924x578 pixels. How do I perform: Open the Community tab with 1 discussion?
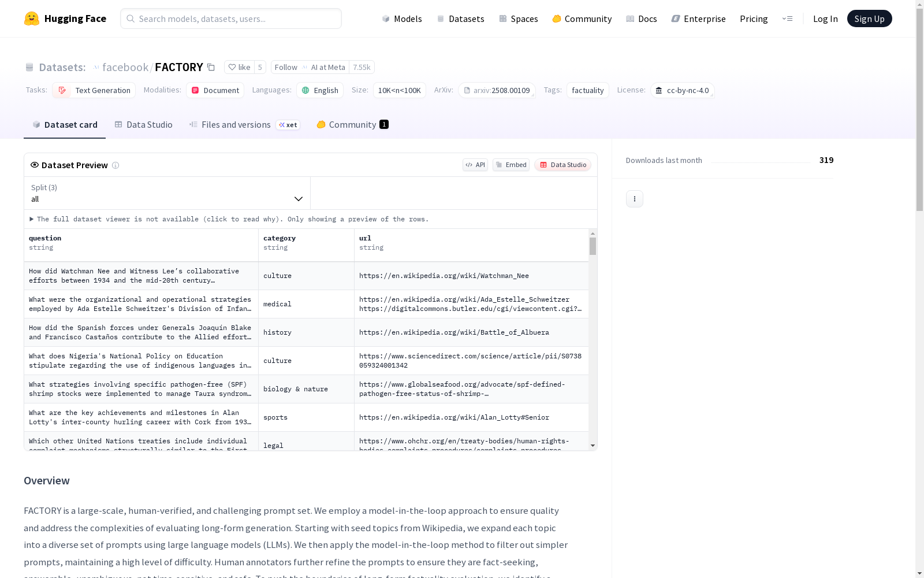(x=352, y=125)
